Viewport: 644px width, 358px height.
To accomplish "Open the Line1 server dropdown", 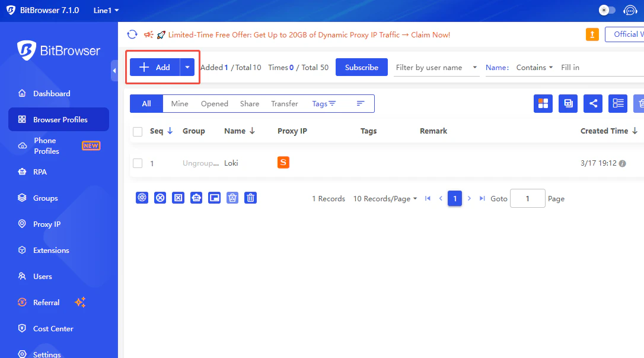I will (x=106, y=10).
